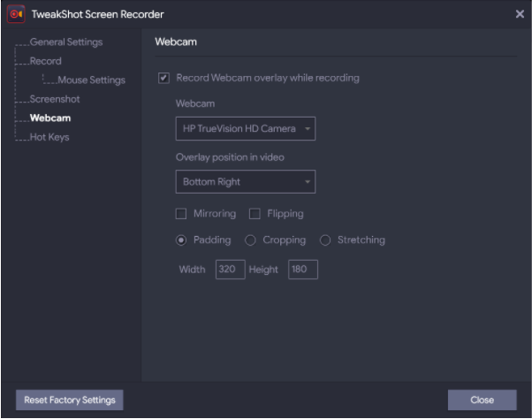Open the HP TrueVision HD Camera dropdown
This screenshot has height=419, width=532.
click(246, 128)
